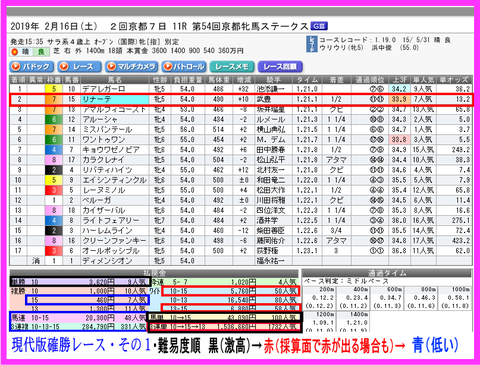Open horse キョウワゼノビア

111,150
